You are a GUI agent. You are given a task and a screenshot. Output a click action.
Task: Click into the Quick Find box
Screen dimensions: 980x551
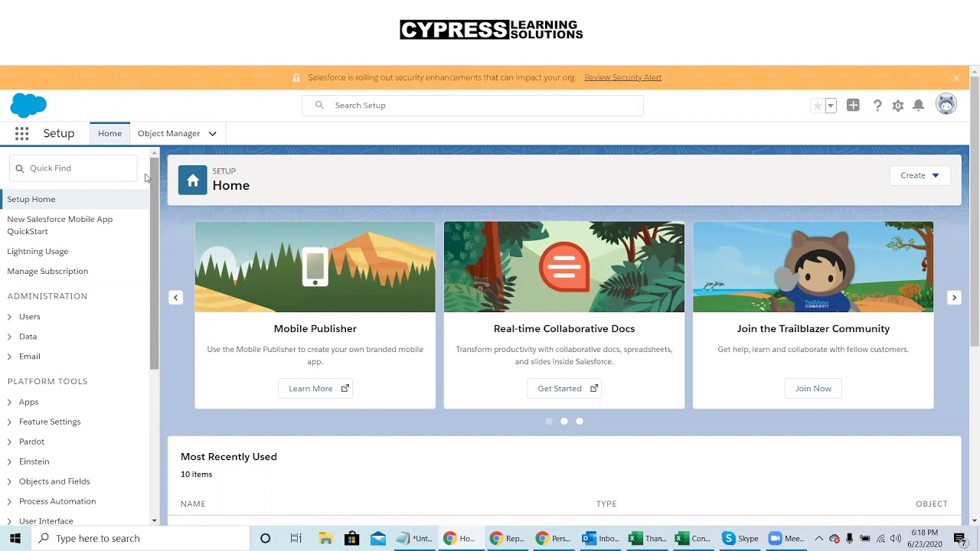pyautogui.click(x=73, y=168)
